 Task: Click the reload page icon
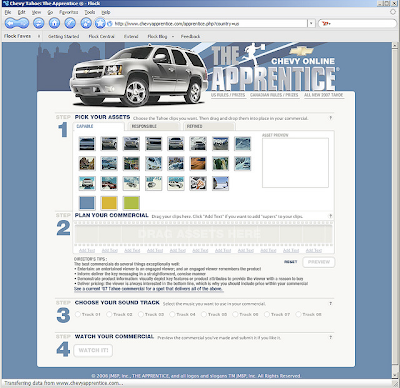(39, 23)
